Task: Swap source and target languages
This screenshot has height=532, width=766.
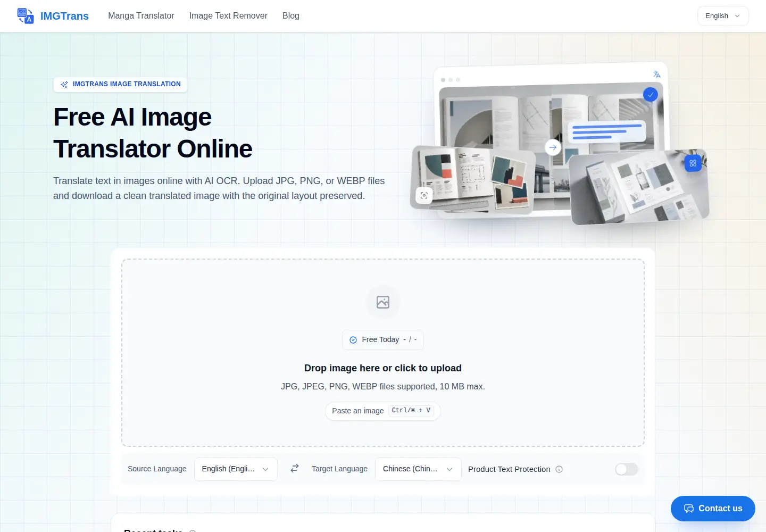Action: (295, 469)
